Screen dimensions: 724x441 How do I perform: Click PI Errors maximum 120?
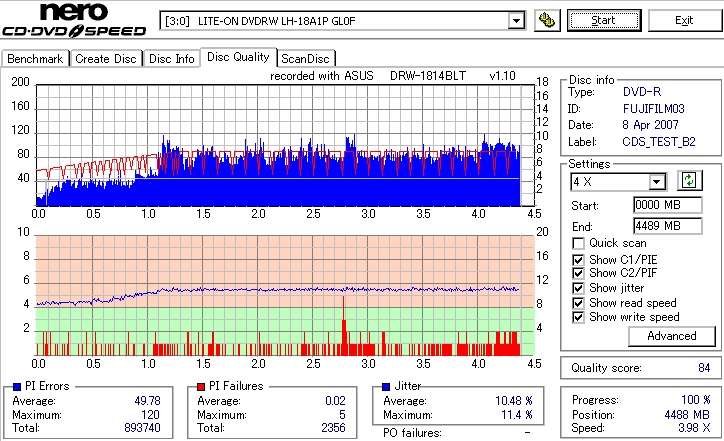(151, 415)
